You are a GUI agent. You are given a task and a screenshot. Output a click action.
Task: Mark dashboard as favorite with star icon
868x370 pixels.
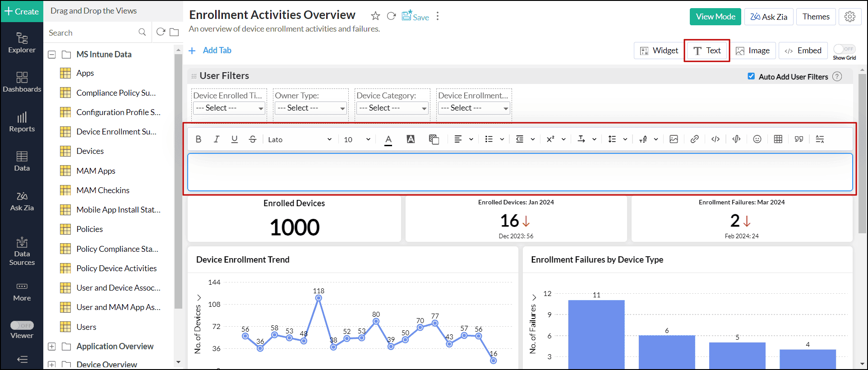375,16
